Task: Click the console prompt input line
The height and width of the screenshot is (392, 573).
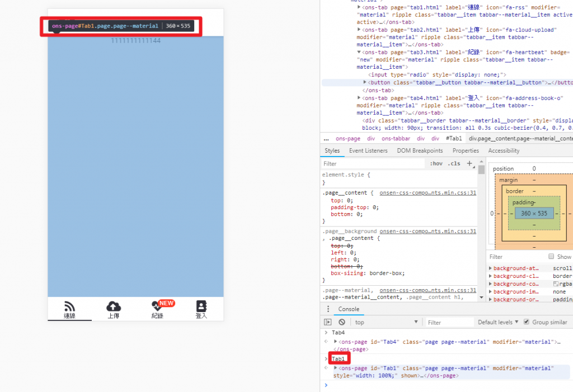Action: tap(449, 385)
